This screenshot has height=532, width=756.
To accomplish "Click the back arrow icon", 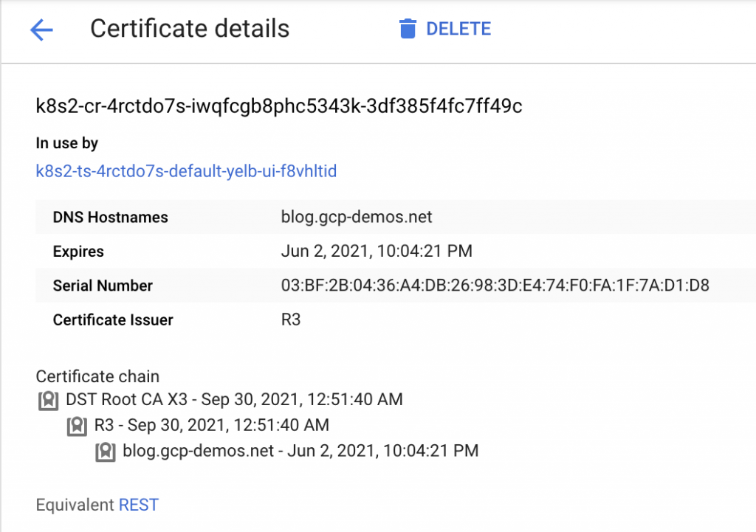I will (41, 30).
